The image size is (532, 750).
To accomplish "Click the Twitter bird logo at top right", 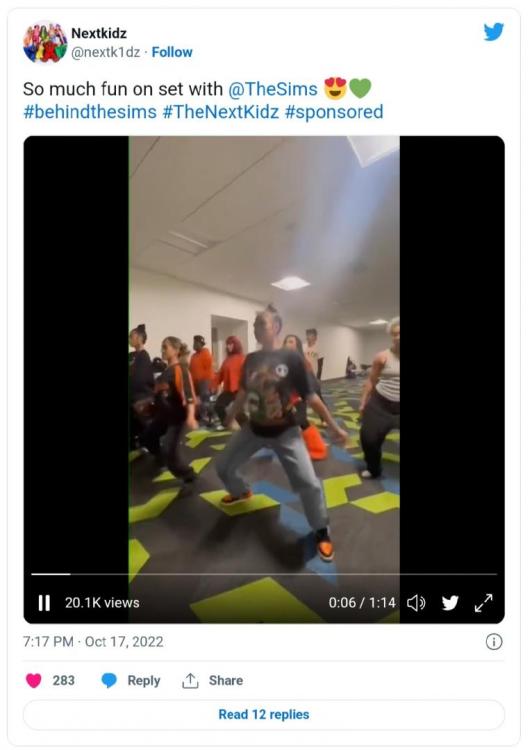I will tap(493, 32).
